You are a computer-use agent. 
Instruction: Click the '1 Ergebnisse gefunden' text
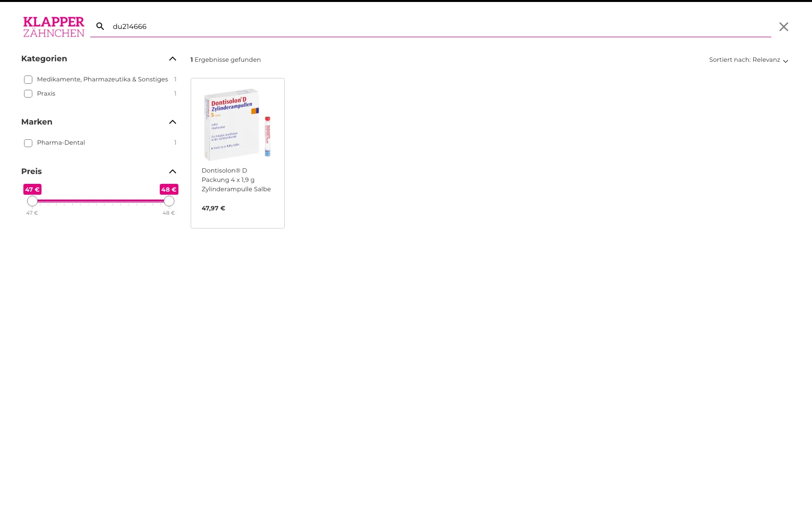[x=225, y=60]
